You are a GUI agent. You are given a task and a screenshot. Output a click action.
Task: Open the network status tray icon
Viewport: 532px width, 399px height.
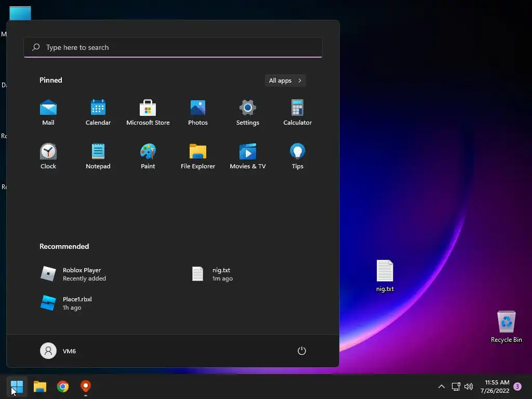pos(456,387)
